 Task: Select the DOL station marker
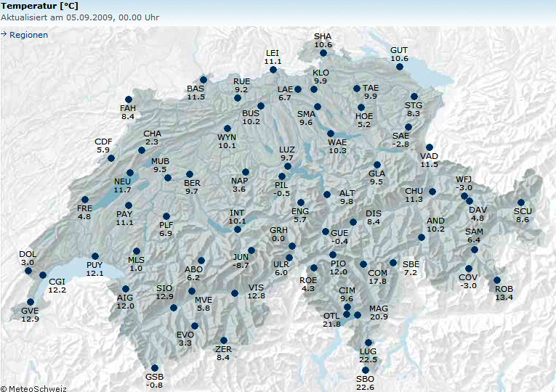[x=28, y=271]
